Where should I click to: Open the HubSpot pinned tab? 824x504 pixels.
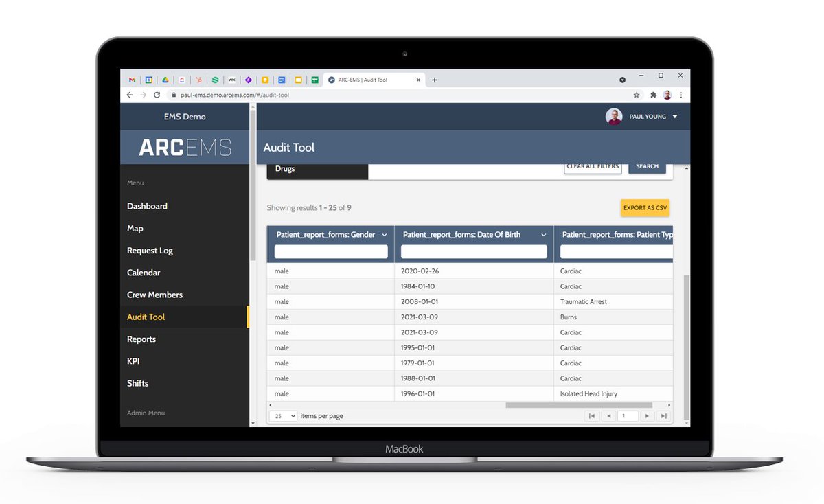point(198,80)
